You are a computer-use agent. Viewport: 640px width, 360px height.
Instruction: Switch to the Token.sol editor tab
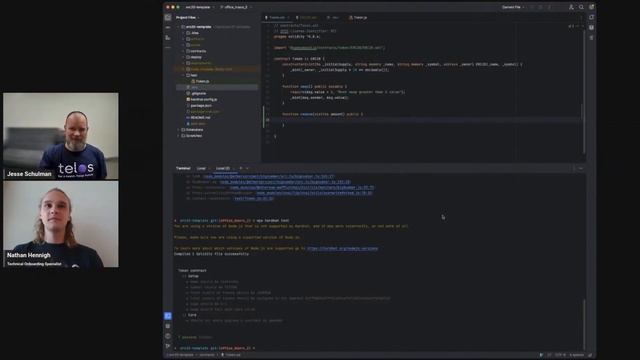click(x=276, y=18)
